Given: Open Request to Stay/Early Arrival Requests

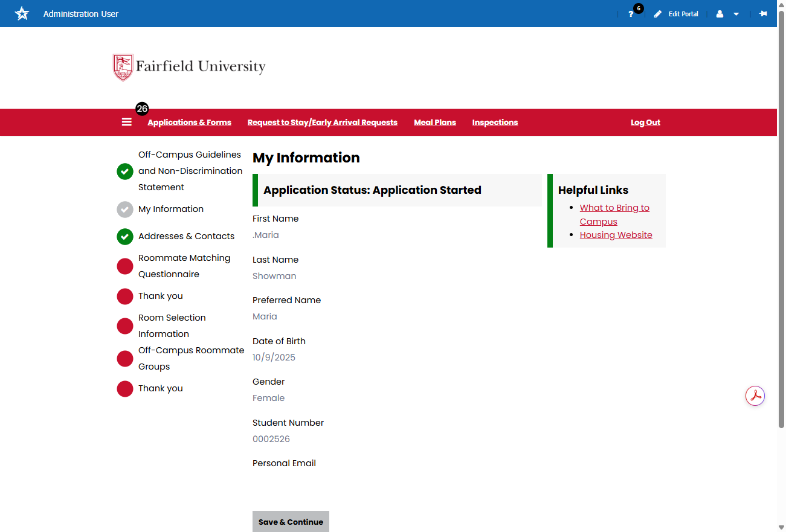Looking at the screenshot, I should tap(323, 122).
